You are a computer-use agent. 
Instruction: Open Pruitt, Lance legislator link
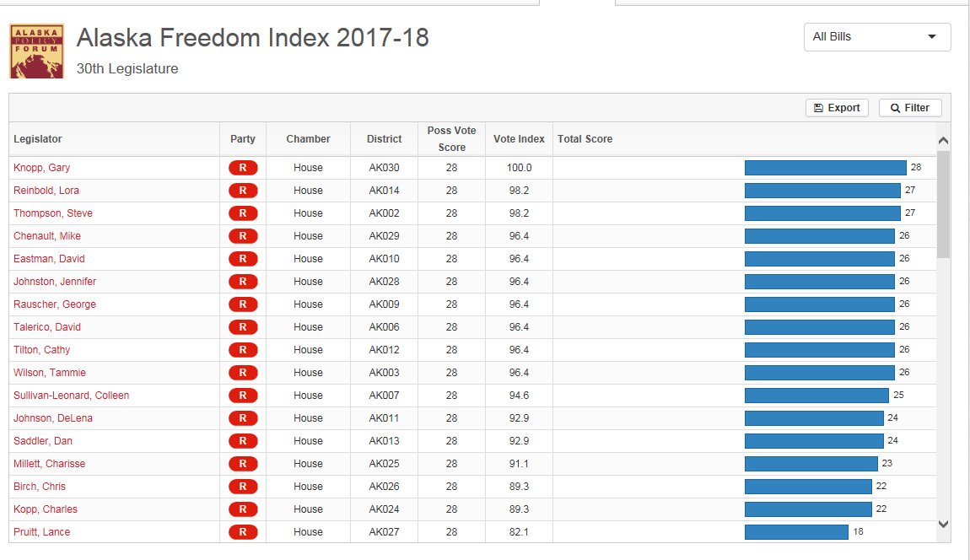click(x=41, y=532)
